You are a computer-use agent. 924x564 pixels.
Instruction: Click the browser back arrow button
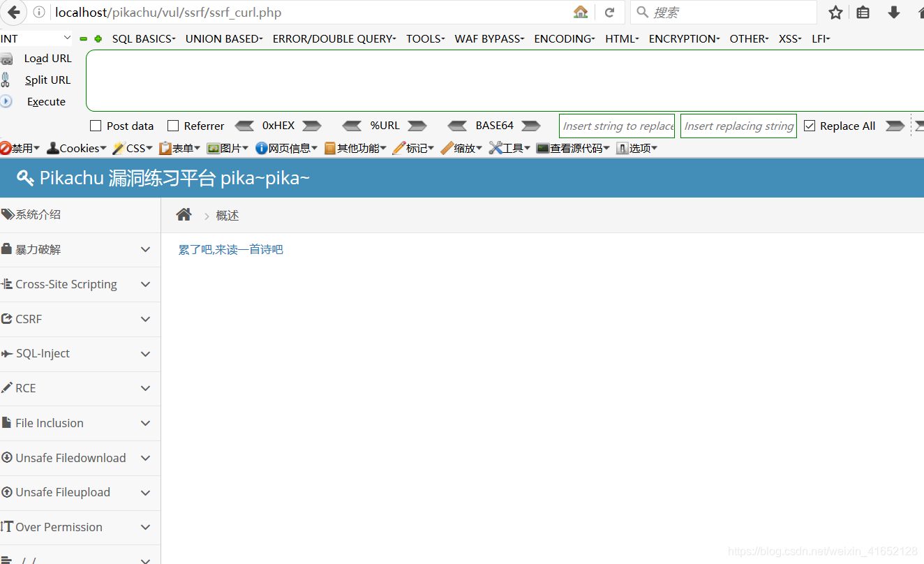(14, 12)
